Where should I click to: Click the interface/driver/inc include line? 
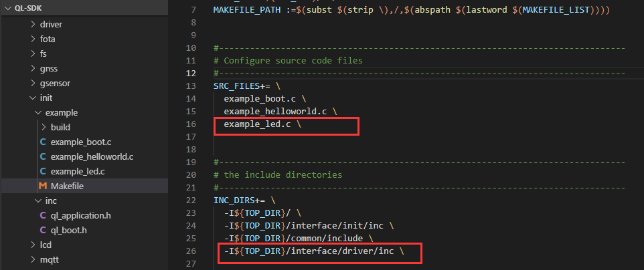(x=313, y=251)
